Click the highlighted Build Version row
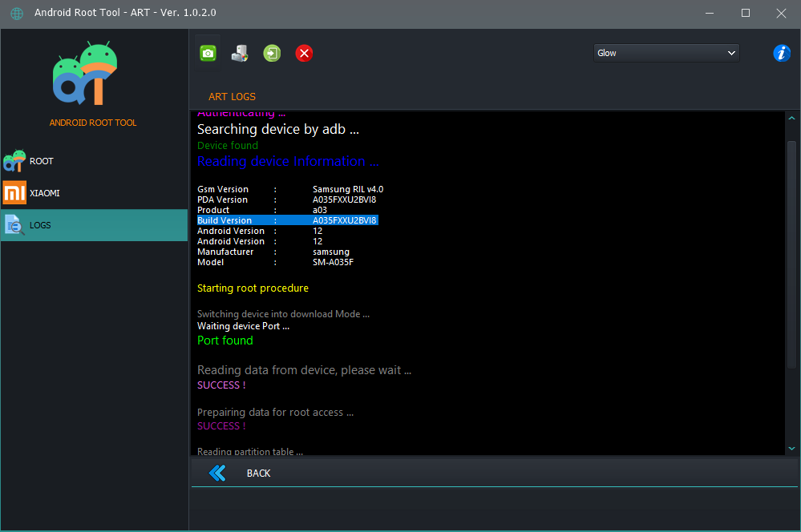 pyautogui.click(x=288, y=220)
